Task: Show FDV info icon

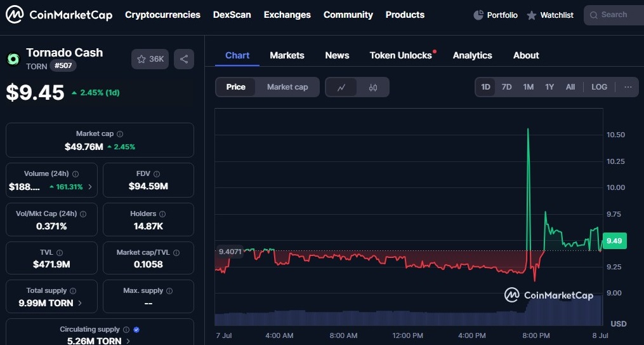Action: tap(157, 174)
